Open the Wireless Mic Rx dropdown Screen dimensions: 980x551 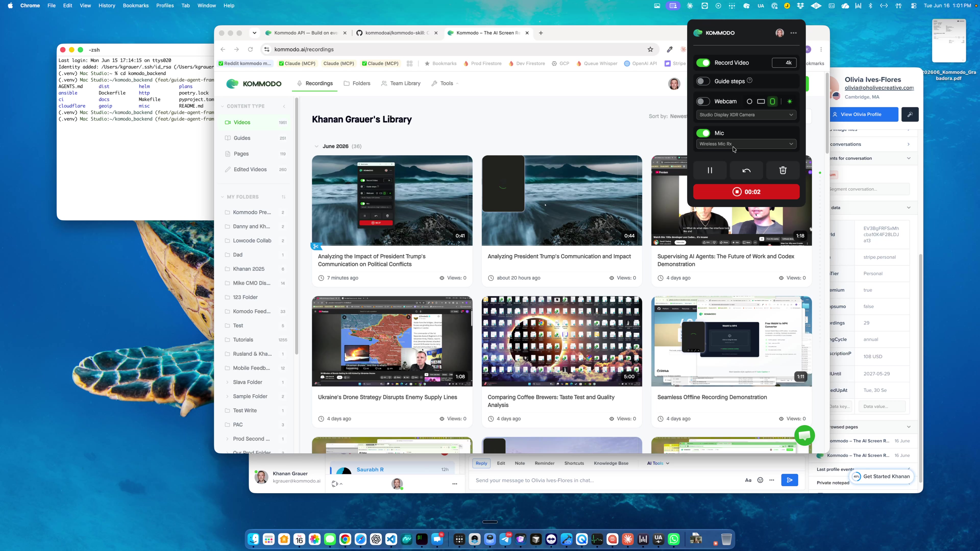[x=746, y=144]
